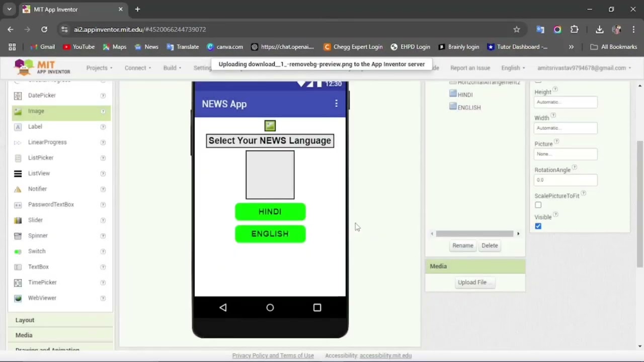Click Report an Issue menu link

tap(470, 68)
